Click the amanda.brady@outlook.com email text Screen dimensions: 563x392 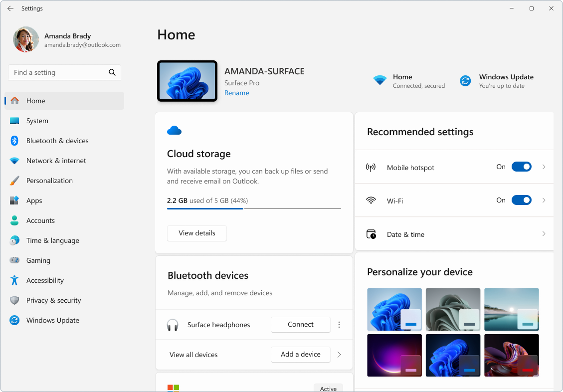click(83, 45)
